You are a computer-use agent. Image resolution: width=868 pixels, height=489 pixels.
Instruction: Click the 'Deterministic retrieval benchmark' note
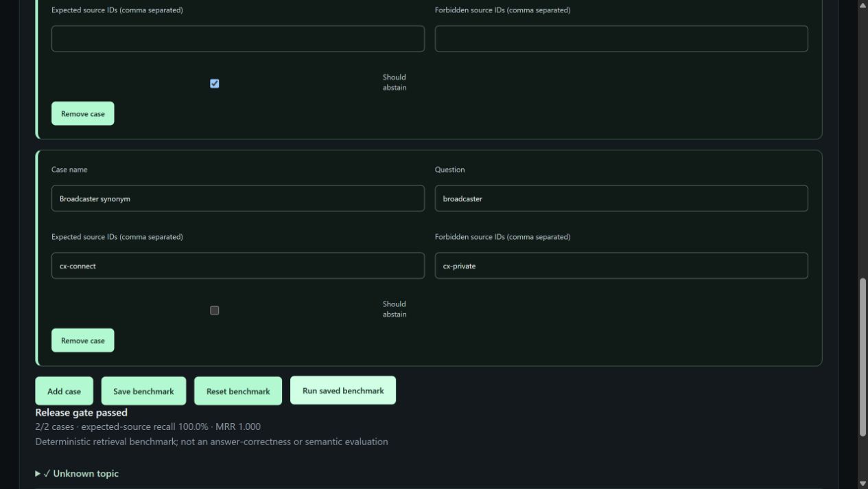(211, 442)
